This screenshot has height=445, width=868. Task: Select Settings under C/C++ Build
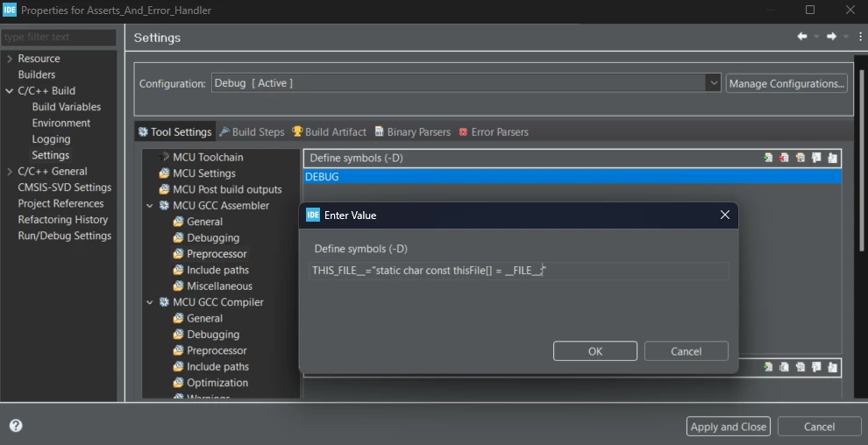pos(50,155)
